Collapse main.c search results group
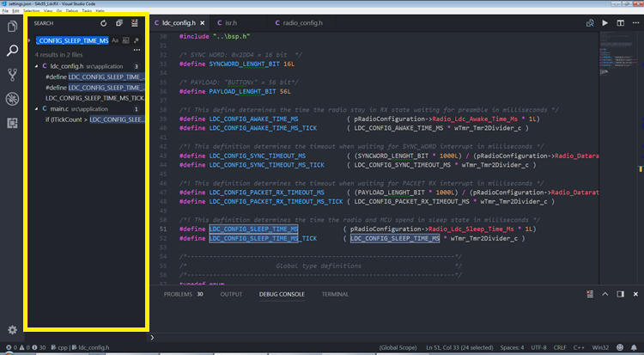Viewport: 644px width, 355px height. click(36, 109)
